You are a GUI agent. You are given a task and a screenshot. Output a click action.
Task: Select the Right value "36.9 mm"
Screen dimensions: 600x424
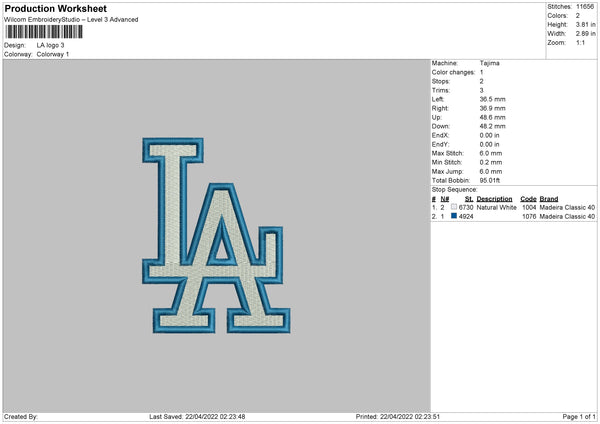pos(492,108)
